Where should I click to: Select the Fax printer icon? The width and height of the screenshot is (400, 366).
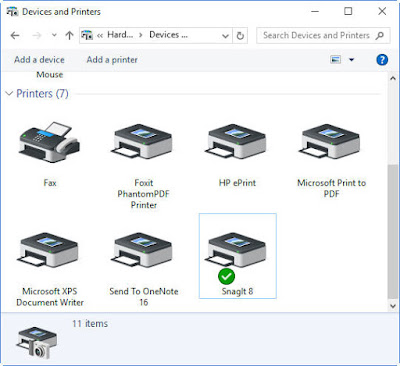pyautogui.click(x=49, y=143)
